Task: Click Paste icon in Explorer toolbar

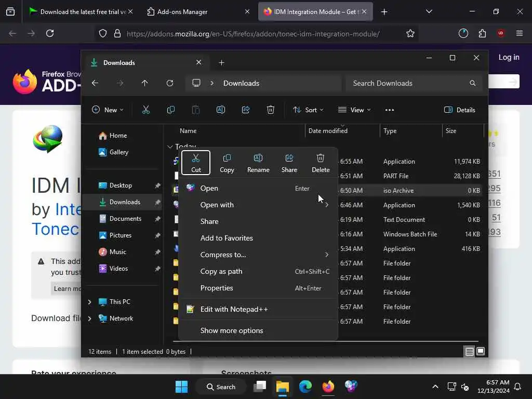Action: [x=196, y=110]
